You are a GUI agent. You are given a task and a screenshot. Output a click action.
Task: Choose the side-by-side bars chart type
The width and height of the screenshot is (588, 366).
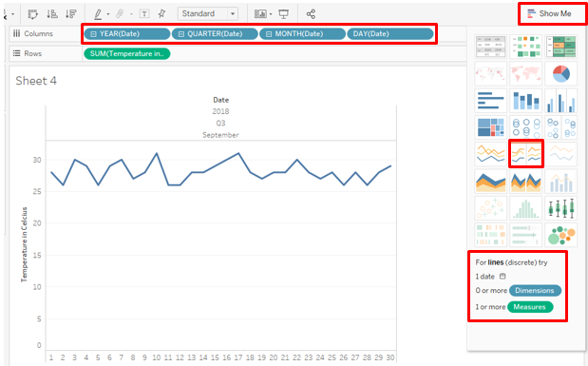tap(561, 101)
